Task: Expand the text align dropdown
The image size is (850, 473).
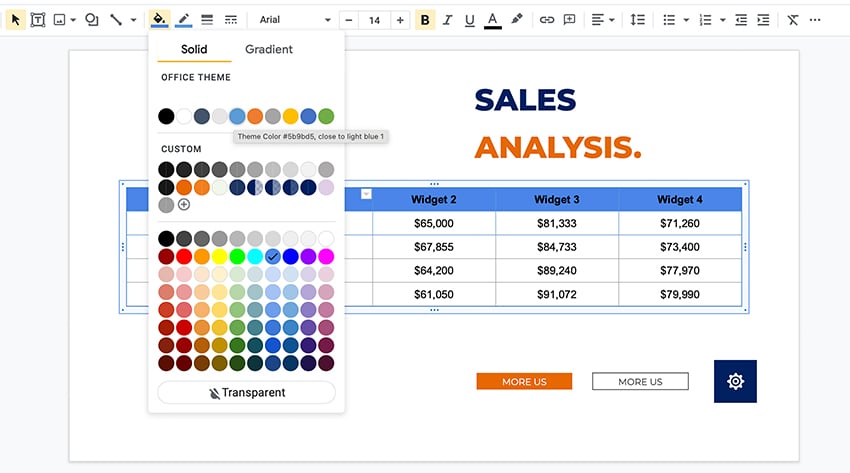Action: pos(611,19)
